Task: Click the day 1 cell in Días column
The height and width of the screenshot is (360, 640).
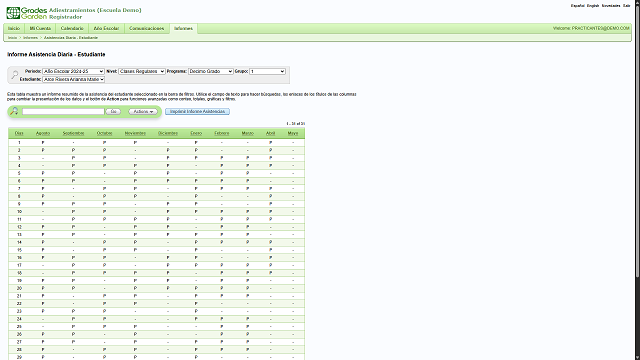Action: point(19,142)
